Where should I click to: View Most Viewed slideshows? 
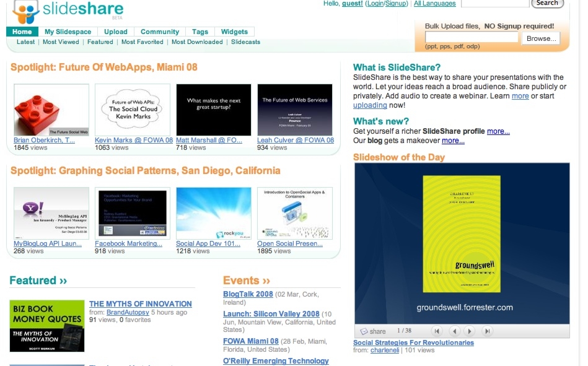tap(61, 42)
